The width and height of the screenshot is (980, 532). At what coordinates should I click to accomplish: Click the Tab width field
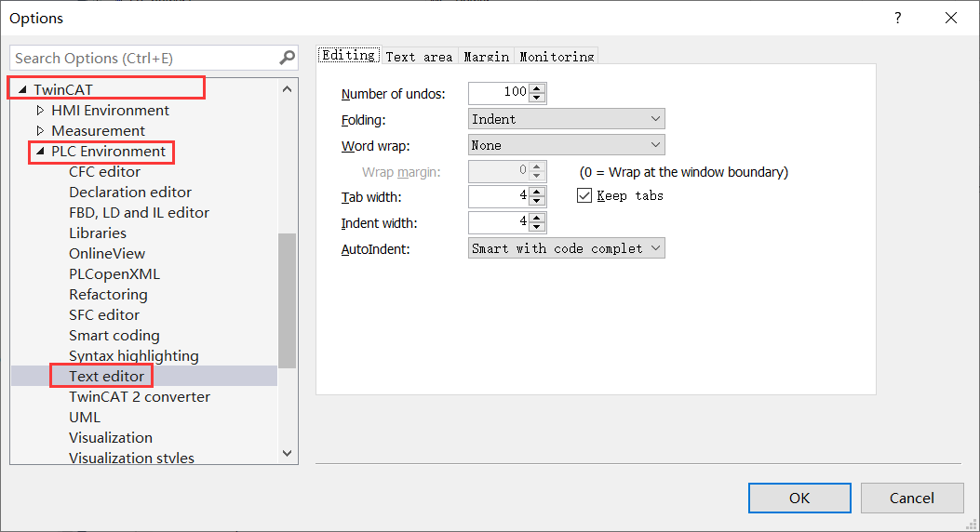tap(498, 196)
